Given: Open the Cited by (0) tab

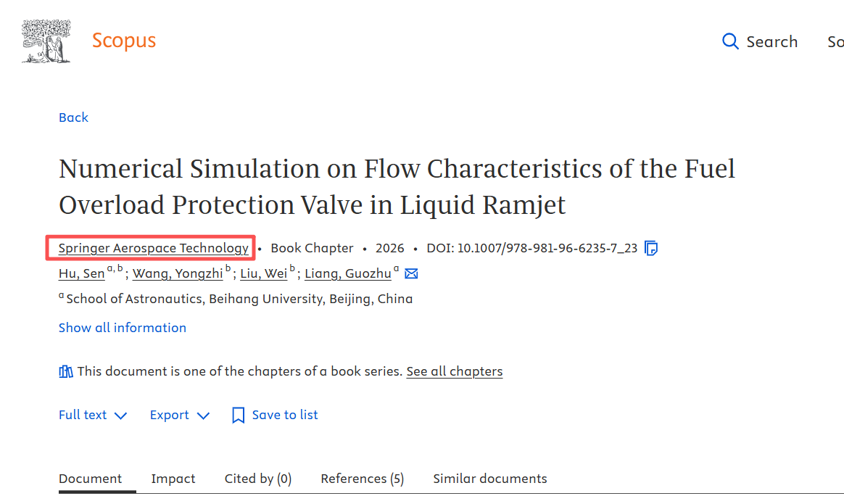Looking at the screenshot, I should pyautogui.click(x=257, y=479).
